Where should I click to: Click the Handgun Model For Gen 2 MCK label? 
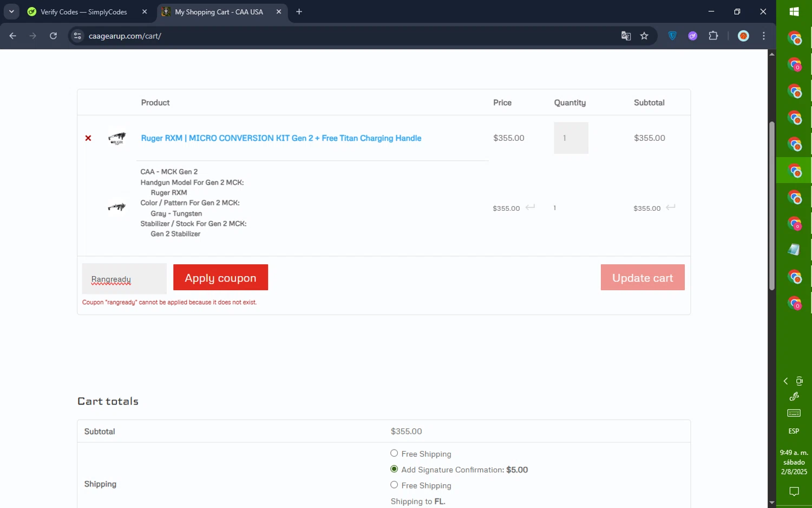pyautogui.click(x=192, y=183)
